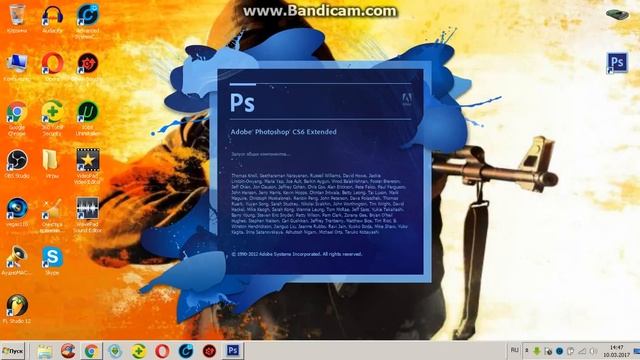Open the Photoshop shortcut on the desktop

617,63
